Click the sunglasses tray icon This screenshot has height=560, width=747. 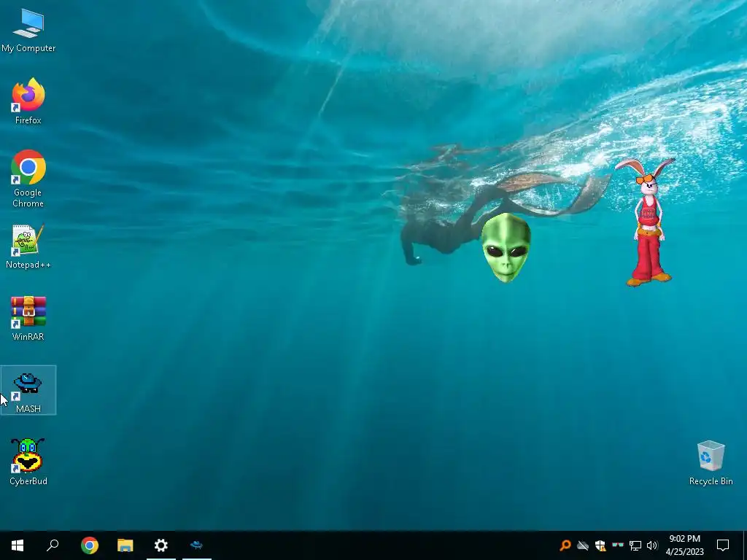pos(617,545)
